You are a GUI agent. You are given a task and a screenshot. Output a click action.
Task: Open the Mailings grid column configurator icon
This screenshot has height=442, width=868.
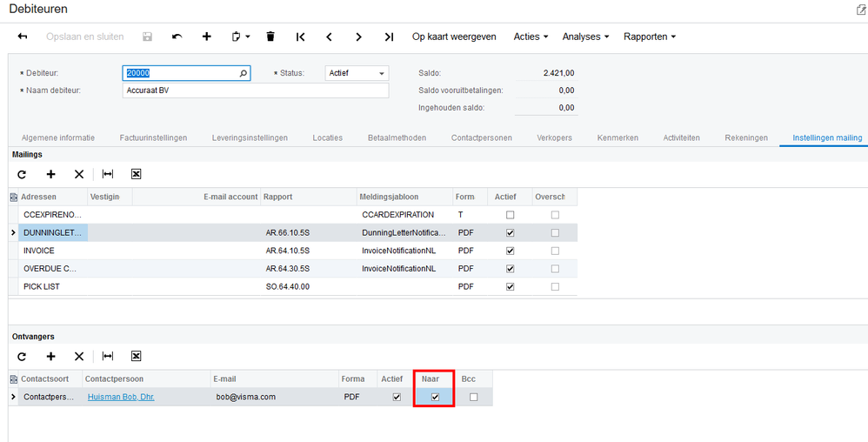14,197
